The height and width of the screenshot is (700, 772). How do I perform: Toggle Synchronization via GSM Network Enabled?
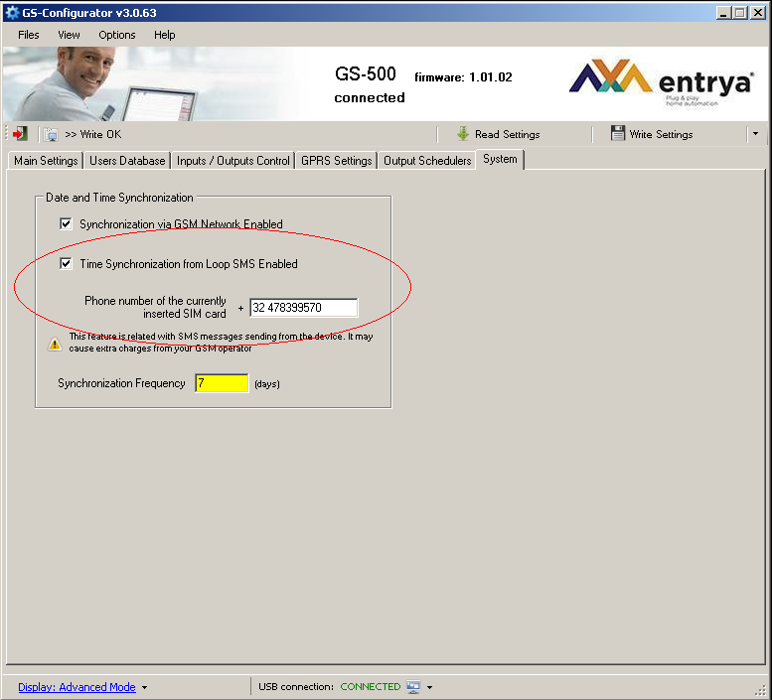(x=66, y=223)
